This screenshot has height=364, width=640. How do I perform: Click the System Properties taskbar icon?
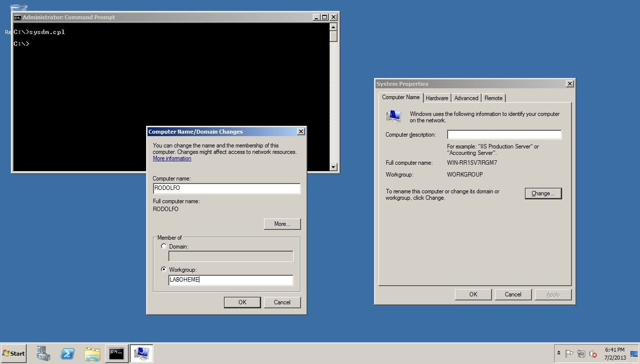tap(141, 353)
